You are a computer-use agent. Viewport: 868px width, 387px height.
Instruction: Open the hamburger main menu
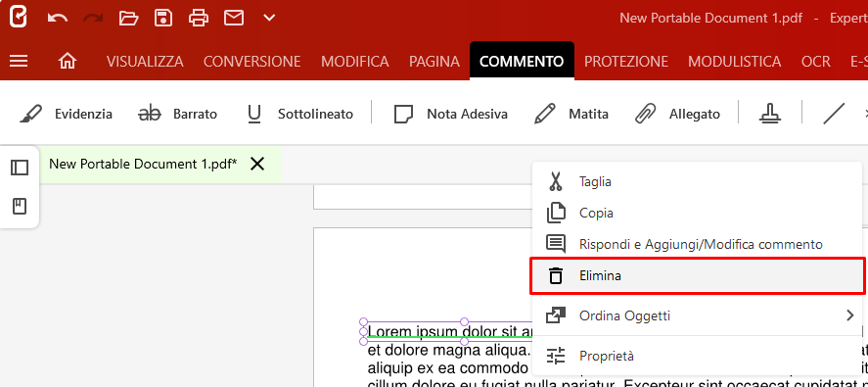pyautogui.click(x=19, y=61)
